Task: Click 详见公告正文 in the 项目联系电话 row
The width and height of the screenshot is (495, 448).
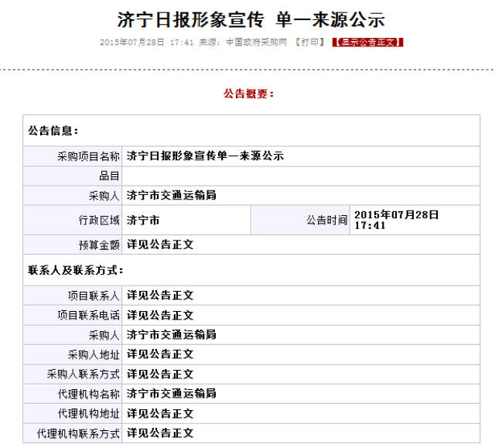Action: [x=160, y=315]
